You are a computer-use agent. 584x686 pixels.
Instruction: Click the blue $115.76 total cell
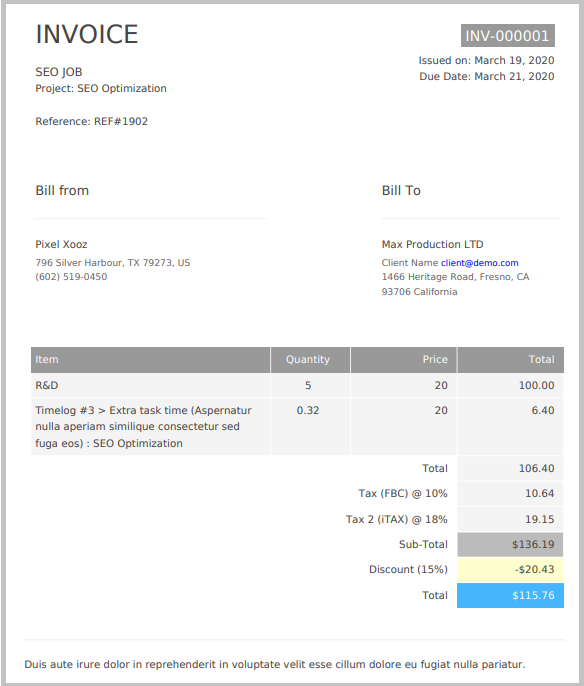coord(511,595)
